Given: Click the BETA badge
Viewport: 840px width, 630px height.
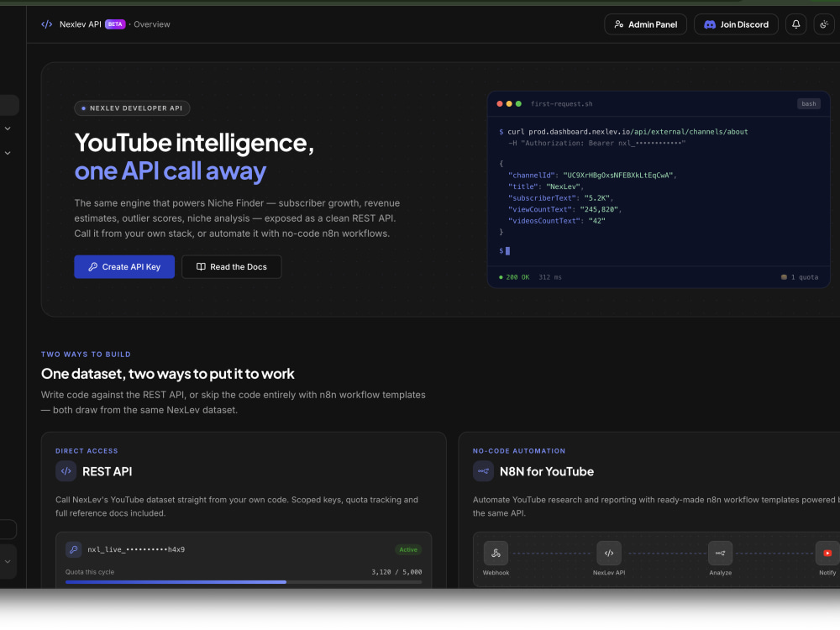Looking at the screenshot, I should [115, 24].
